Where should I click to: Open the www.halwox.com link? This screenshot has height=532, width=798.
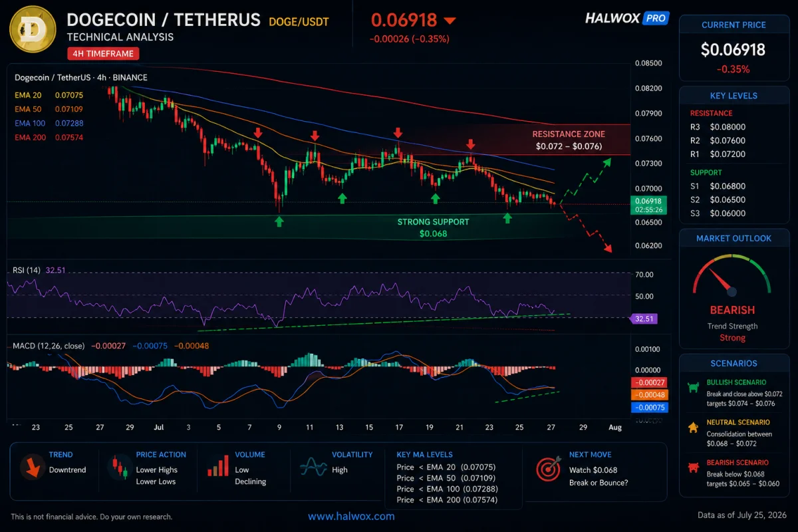[x=351, y=516]
